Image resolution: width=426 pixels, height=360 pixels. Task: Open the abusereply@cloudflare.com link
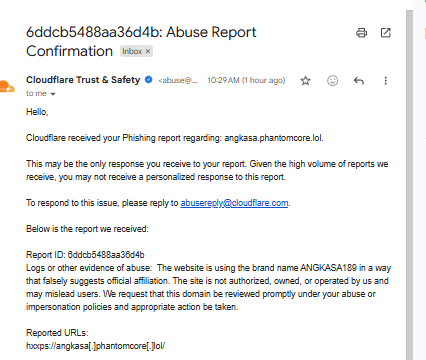(234, 203)
